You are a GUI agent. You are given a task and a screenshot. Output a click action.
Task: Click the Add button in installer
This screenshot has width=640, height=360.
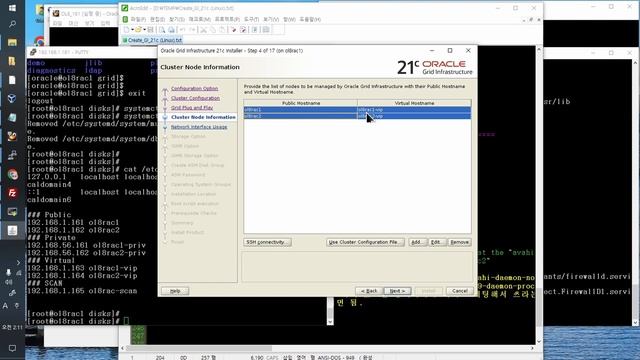point(417,242)
